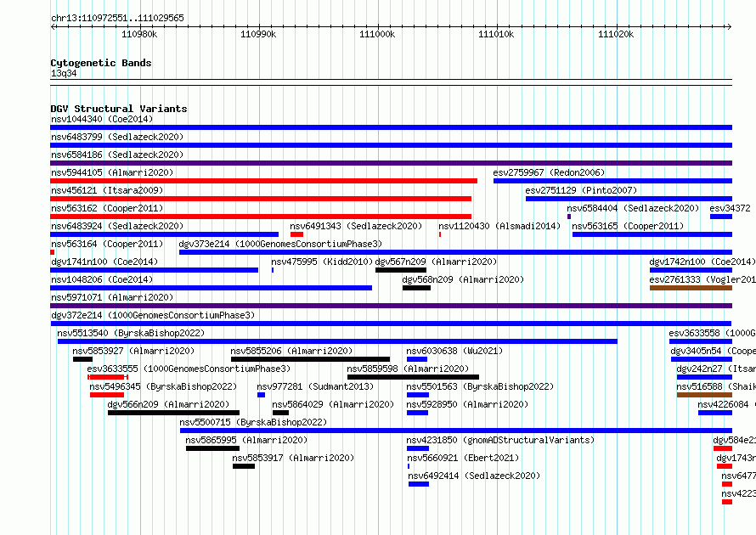Click nsv6584404 (Sedlazeck2020) label

coord(633,208)
